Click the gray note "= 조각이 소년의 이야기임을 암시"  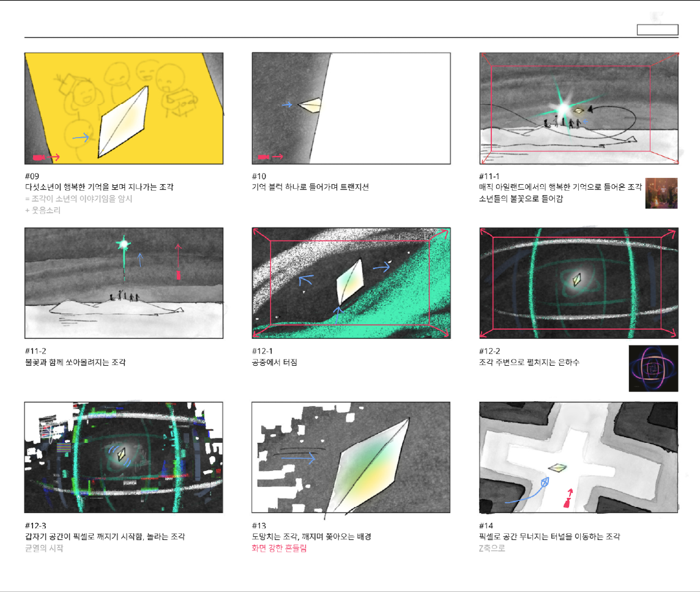pyautogui.click(x=78, y=199)
